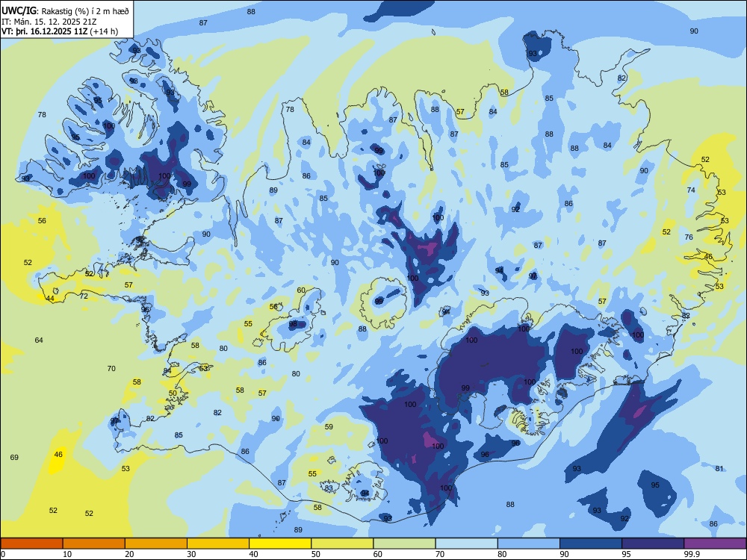
Task: Select the legend scale label '20'
Action: [129, 554]
